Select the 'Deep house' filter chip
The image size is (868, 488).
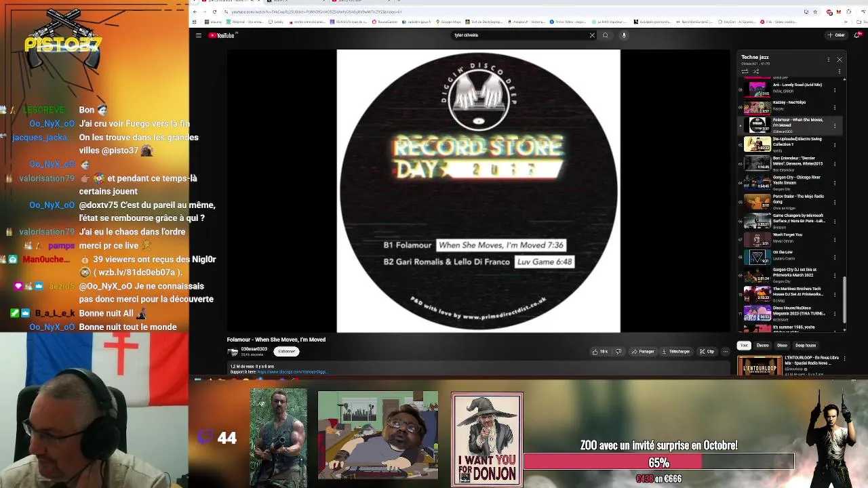[806, 346]
